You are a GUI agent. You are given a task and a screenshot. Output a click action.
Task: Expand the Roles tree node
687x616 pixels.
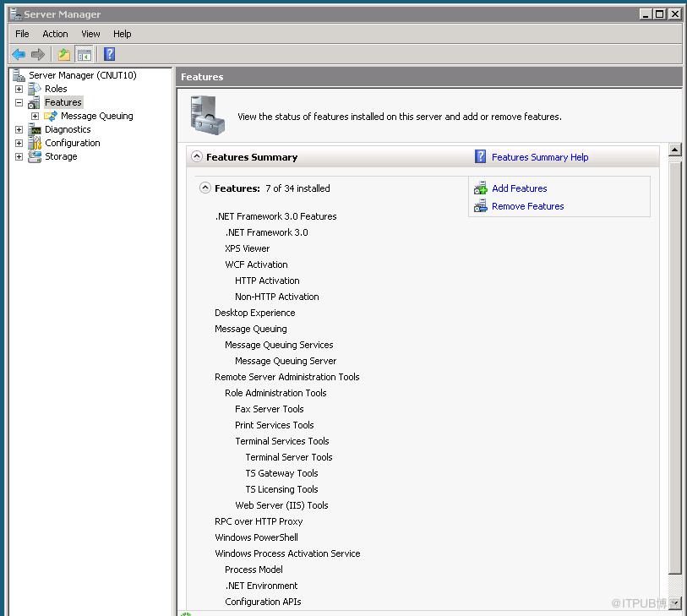coord(19,89)
